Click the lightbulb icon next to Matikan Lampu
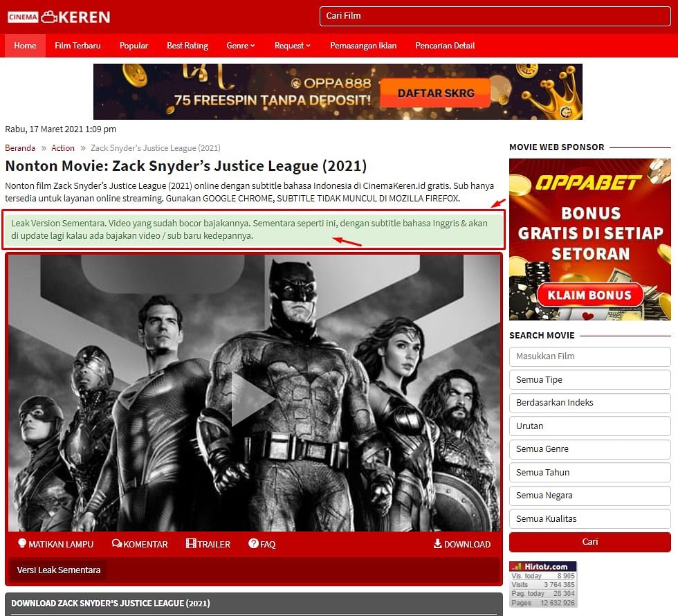 [x=22, y=543]
